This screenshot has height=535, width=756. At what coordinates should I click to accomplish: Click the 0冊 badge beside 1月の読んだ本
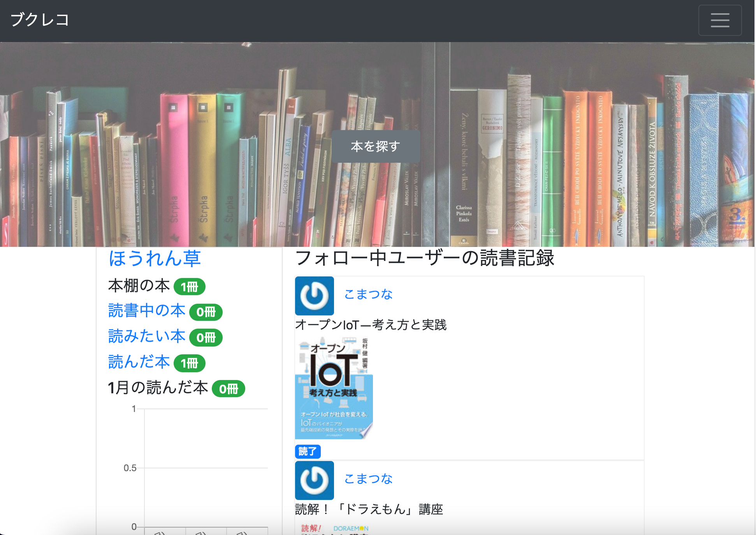(228, 389)
